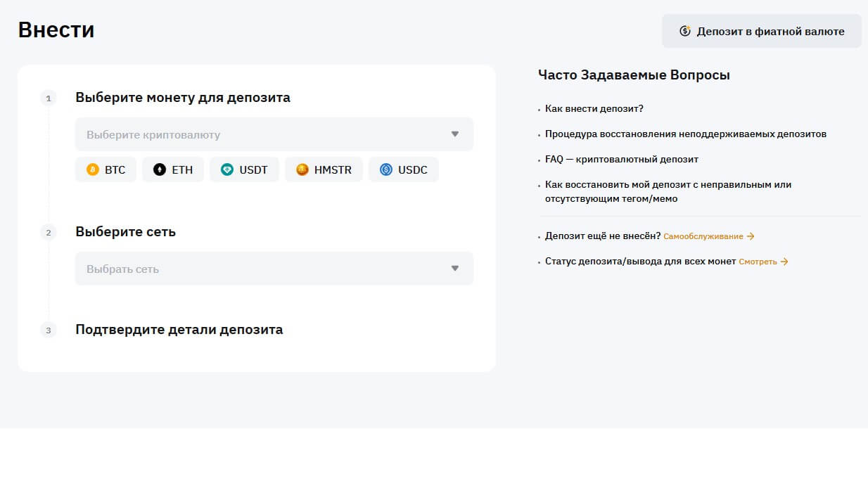Open link about неправильным тегом/мемо deposit

(668, 192)
